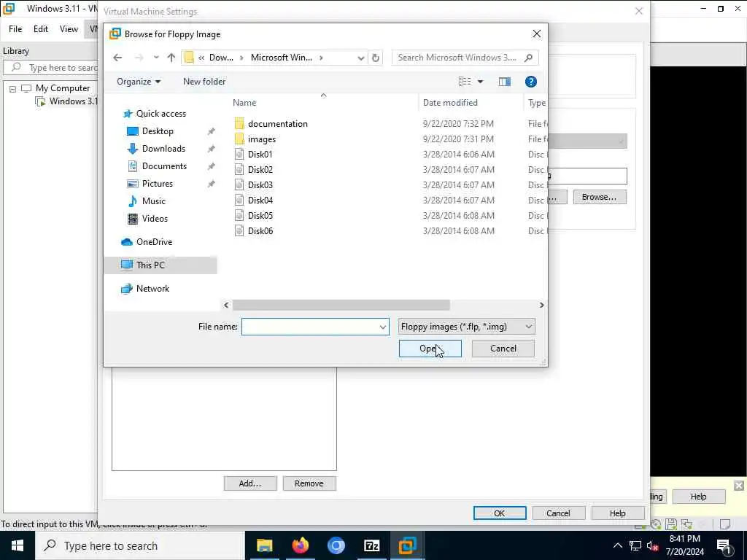Refresh the current folder listing
The height and width of the screenshot is (560, 747).
point(376,58)
